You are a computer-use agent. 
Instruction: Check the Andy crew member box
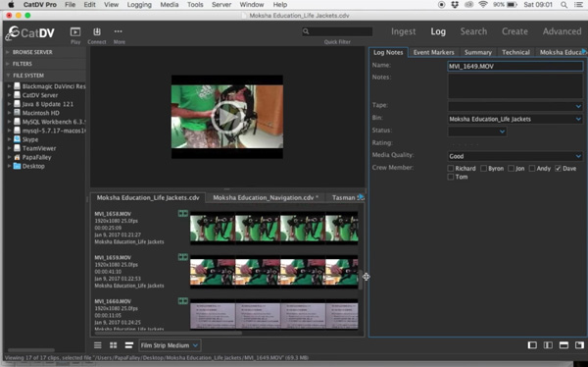pyautogui.click(x=532, y=168)
